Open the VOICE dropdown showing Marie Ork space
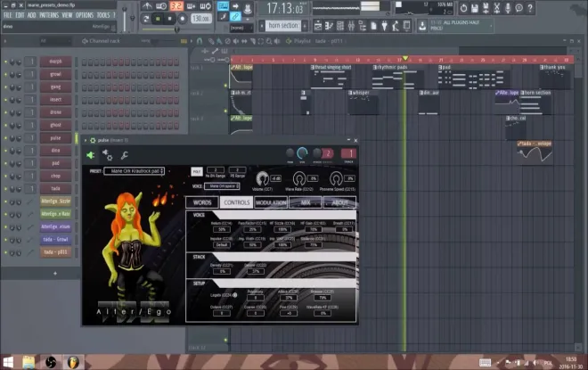This screenshot has width=588, height=370. coord(222,186)
